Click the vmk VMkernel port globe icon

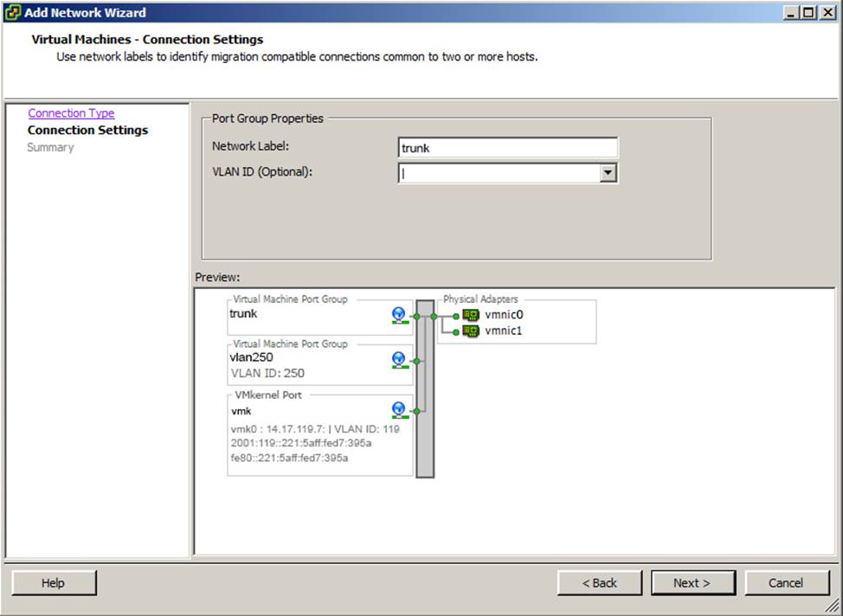[398, 410]
